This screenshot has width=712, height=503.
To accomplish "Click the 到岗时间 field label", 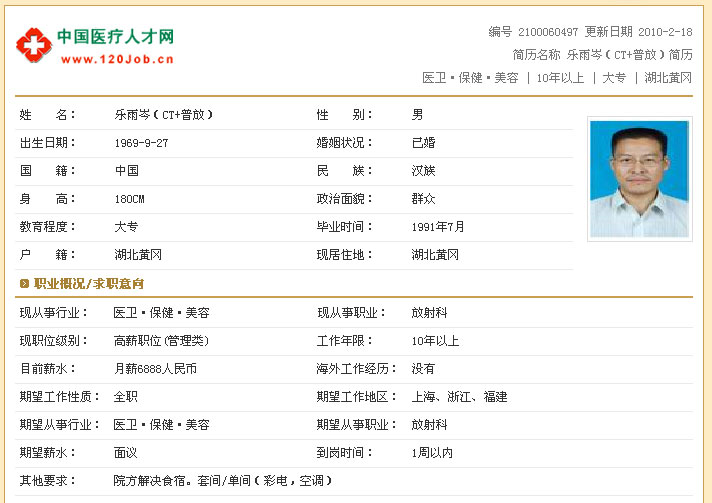I will coord(344,453).
